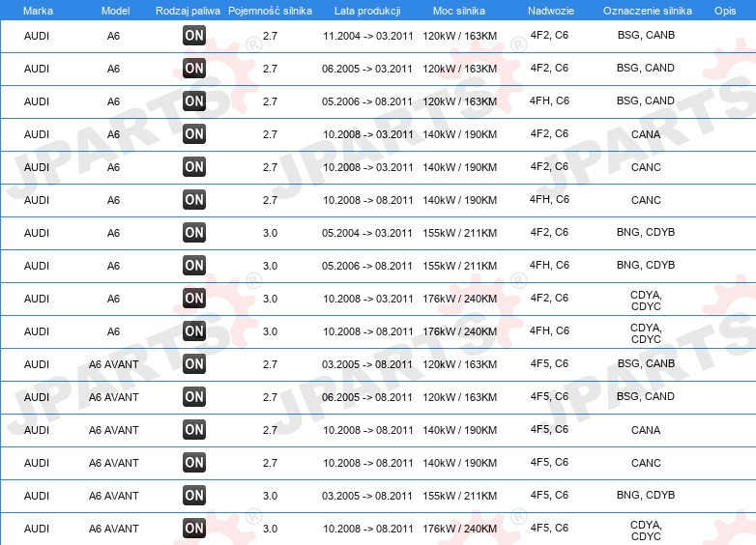
Task: Click 155kW / 211KM in 05.2004 row
Action: point(459,233)
